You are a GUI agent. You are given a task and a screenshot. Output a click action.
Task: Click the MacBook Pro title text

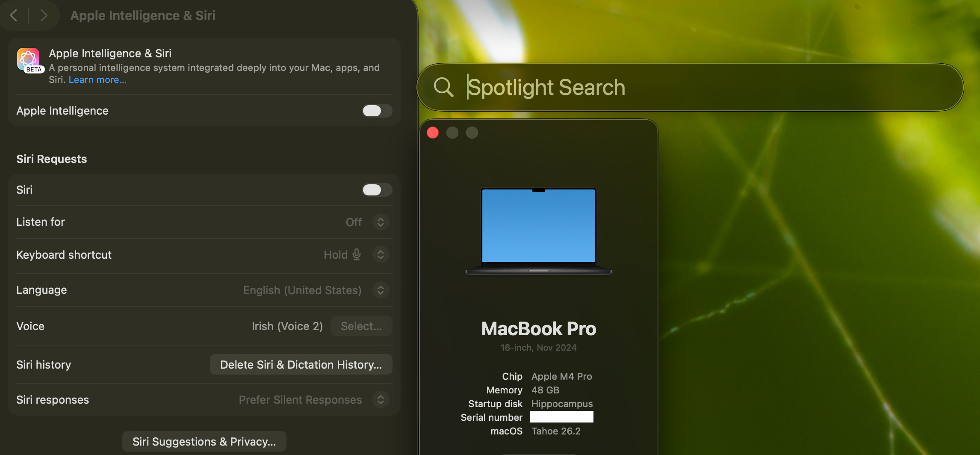[x=539, y=329]
